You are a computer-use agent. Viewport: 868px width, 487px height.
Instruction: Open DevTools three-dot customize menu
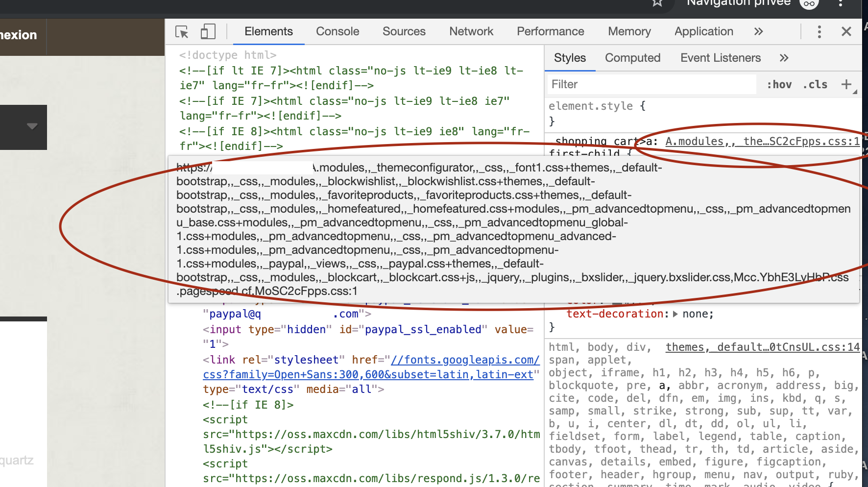[819, 32]
